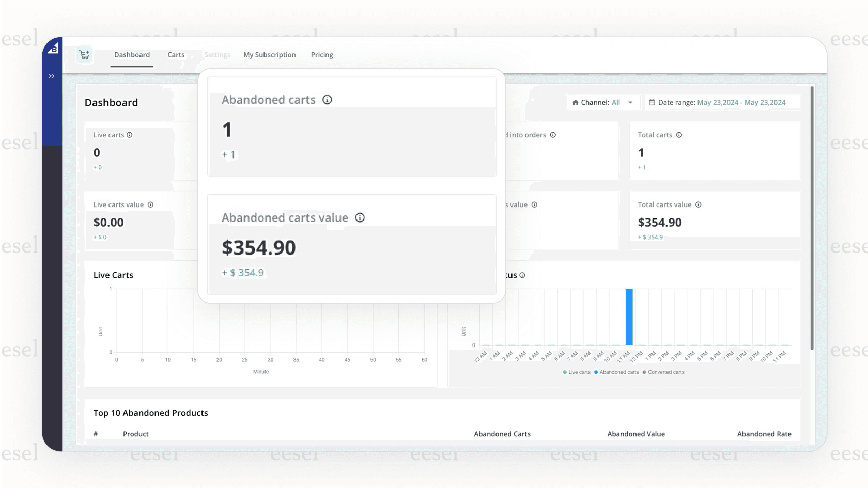
Task: Click the BigCommerce logo in the sidebar
Action: coord(53,47)
